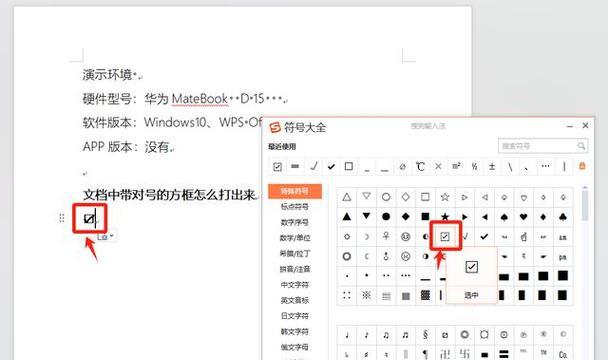
Task: Insert the thick dash from recently used row
Action: point(295,167)
